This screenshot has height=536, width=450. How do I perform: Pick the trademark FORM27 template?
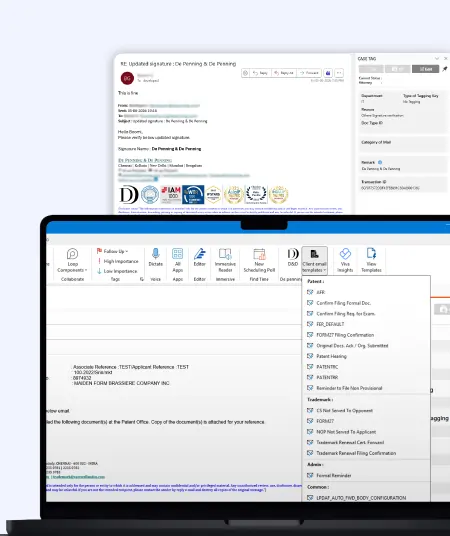[366, 421]
